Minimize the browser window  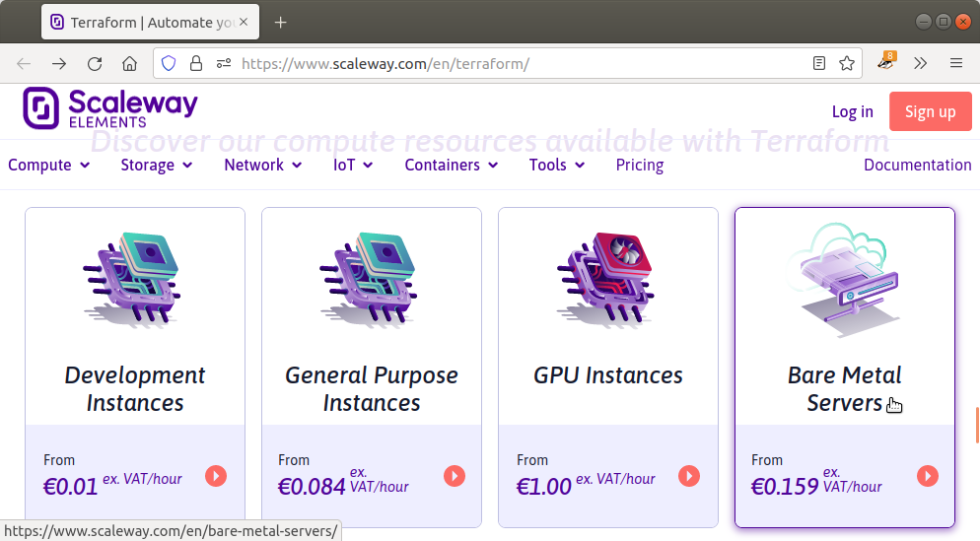click(x=924, y=22)
